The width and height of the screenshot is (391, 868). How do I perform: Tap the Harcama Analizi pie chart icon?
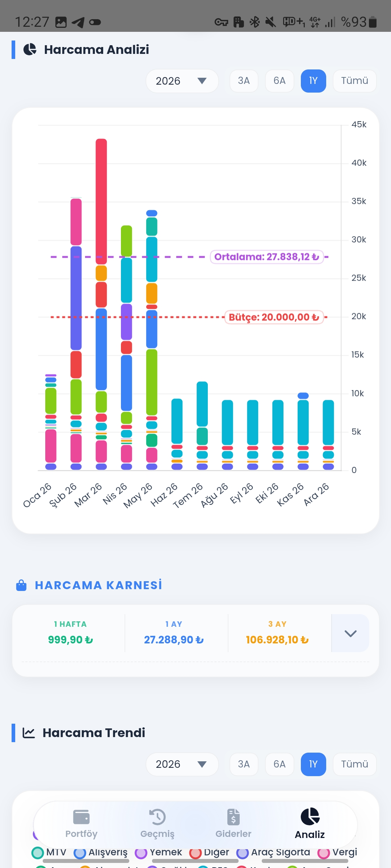(30, 50)
